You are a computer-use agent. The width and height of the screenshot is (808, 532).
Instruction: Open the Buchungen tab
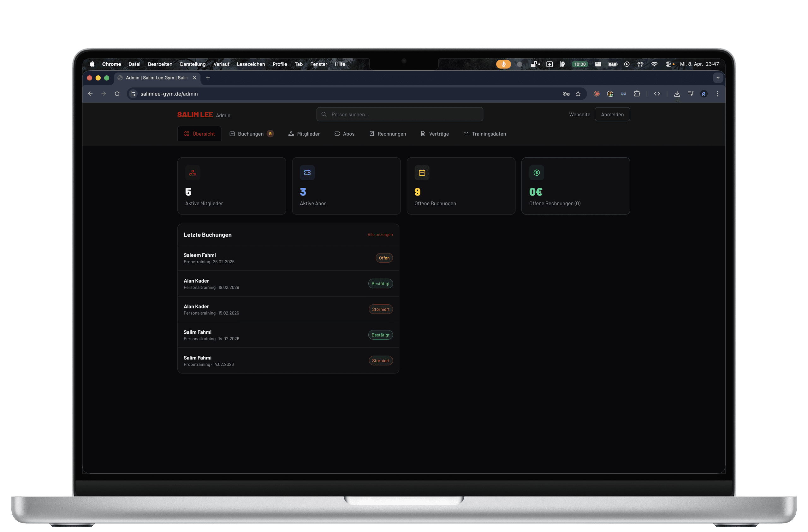pyautogui.click(x=252, y=134)
